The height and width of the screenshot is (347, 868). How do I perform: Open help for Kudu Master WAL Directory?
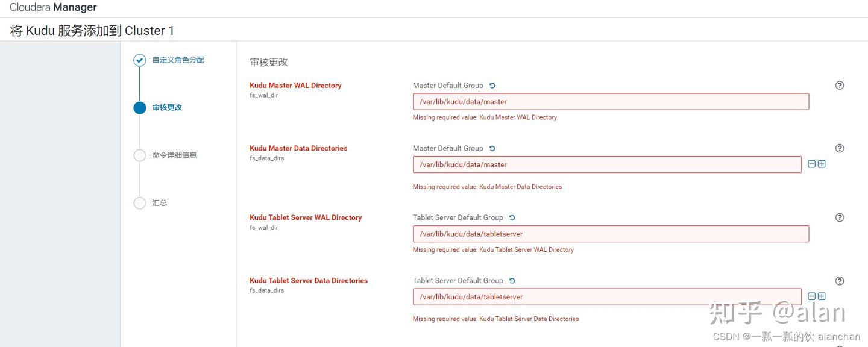coord(839,85)
